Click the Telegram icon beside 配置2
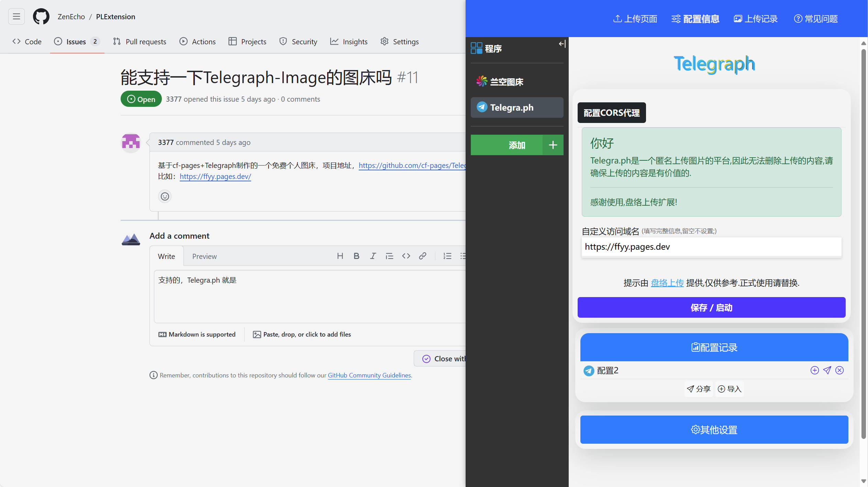This screenshot has width=868, height=487. point(589,371)
